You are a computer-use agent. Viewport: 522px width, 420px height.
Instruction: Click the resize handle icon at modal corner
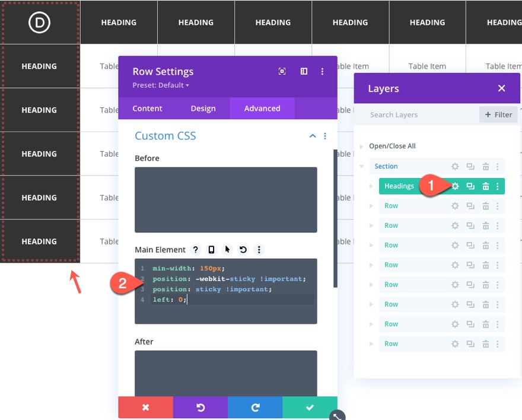click(338, 416)
